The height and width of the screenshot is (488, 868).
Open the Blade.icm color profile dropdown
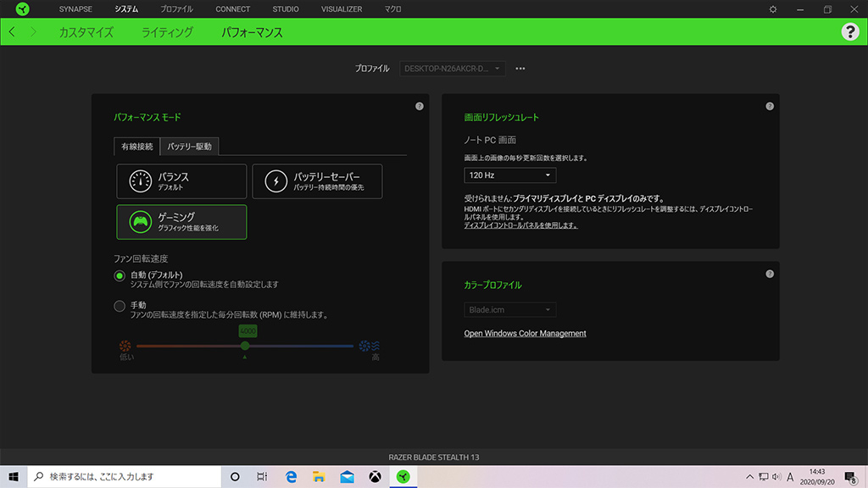[x=509, y=310]
